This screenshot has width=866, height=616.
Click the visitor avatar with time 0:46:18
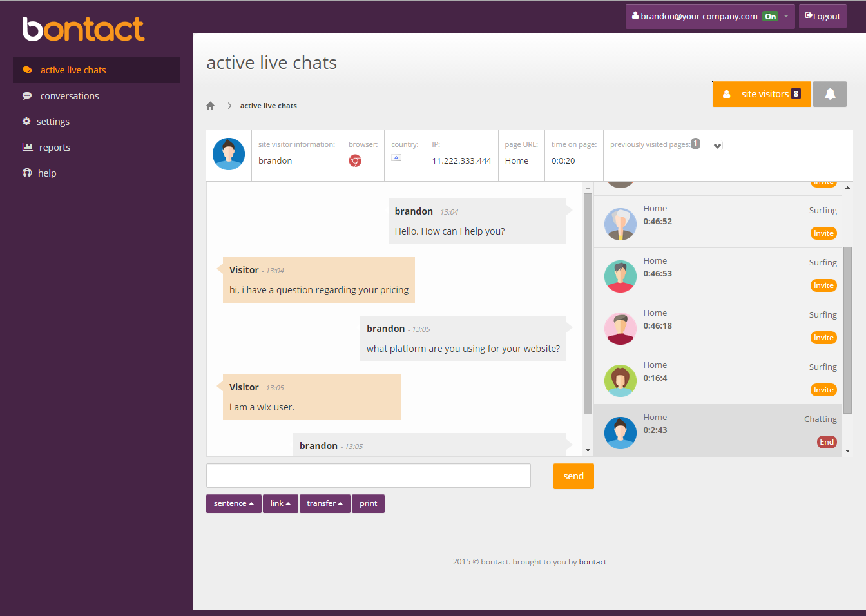point(621,329)
